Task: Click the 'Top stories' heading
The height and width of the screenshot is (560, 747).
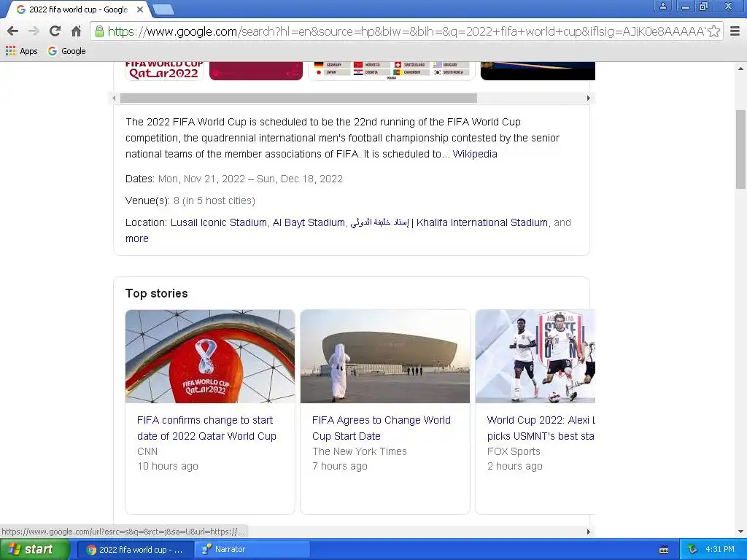Action: point(157,293)
